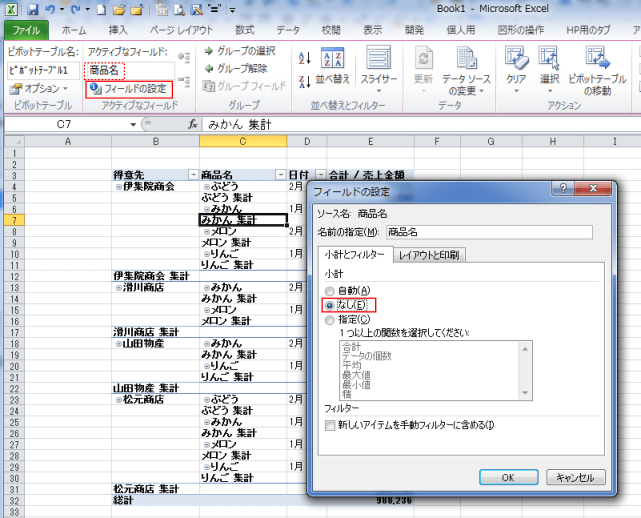Click OK in the field settings dialog
Screen dimensions: 641x518
point(509,477)
